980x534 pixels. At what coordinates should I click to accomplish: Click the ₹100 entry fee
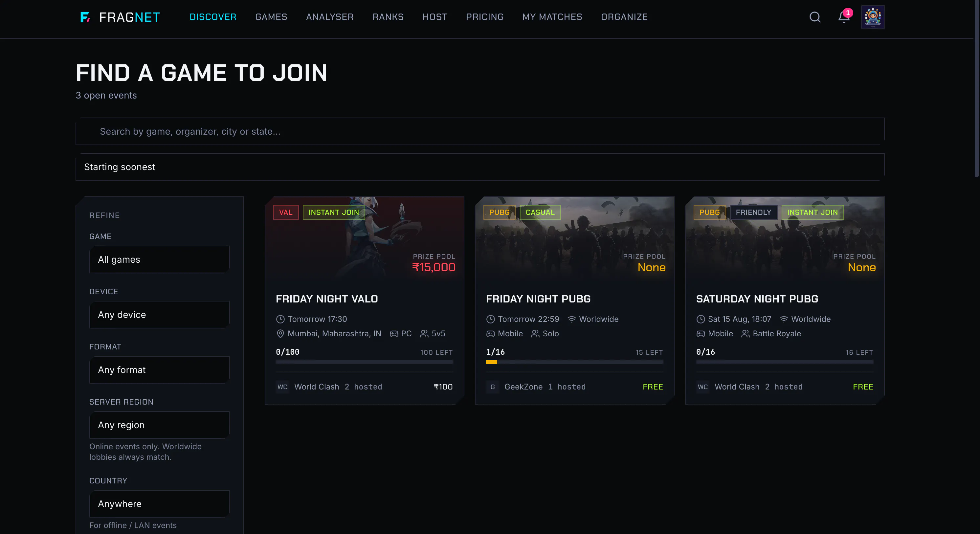pyautogui.click(x=443, y=387)
